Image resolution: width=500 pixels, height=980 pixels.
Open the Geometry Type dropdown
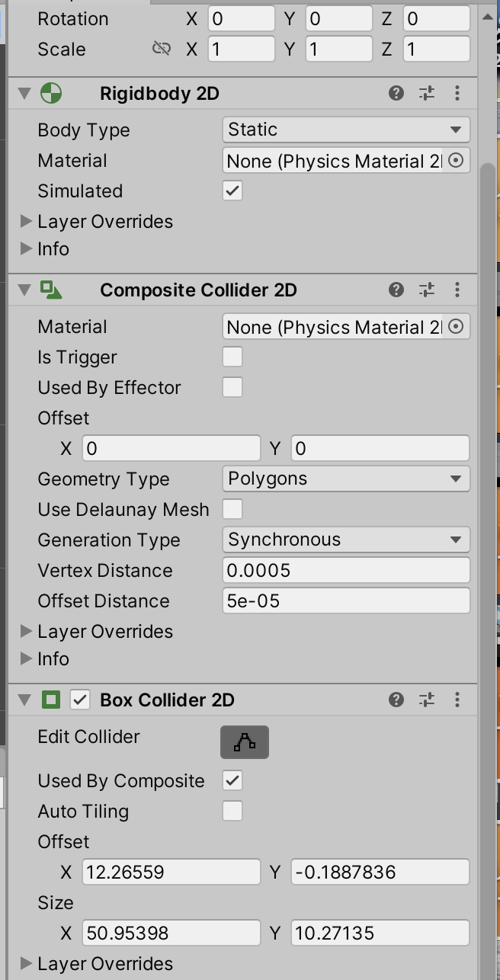tap(345, 479)
